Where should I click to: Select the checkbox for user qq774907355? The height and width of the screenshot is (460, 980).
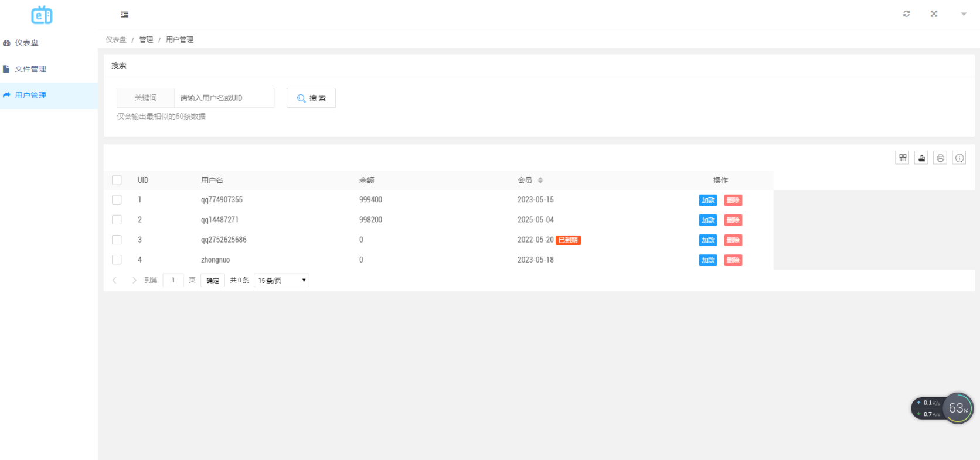point(117,200)
